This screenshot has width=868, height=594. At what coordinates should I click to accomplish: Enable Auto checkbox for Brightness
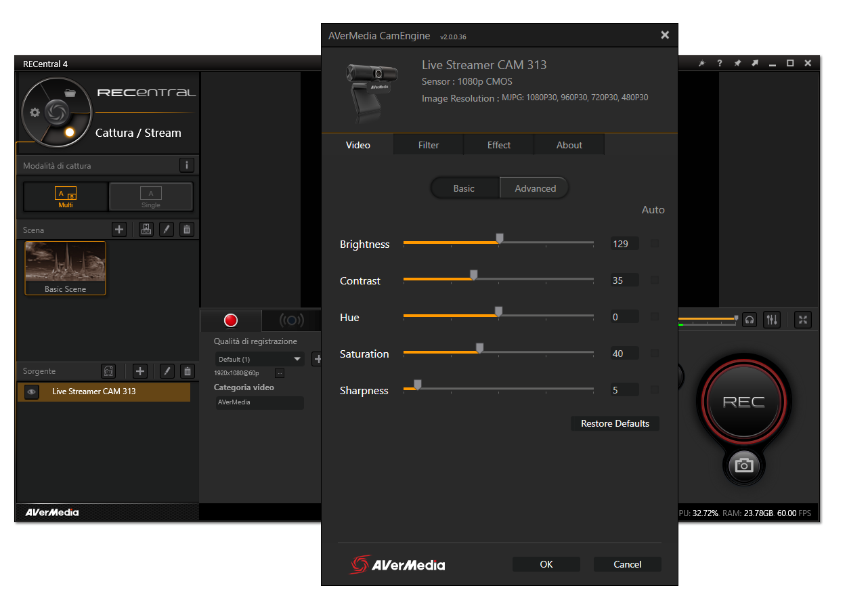655,243
